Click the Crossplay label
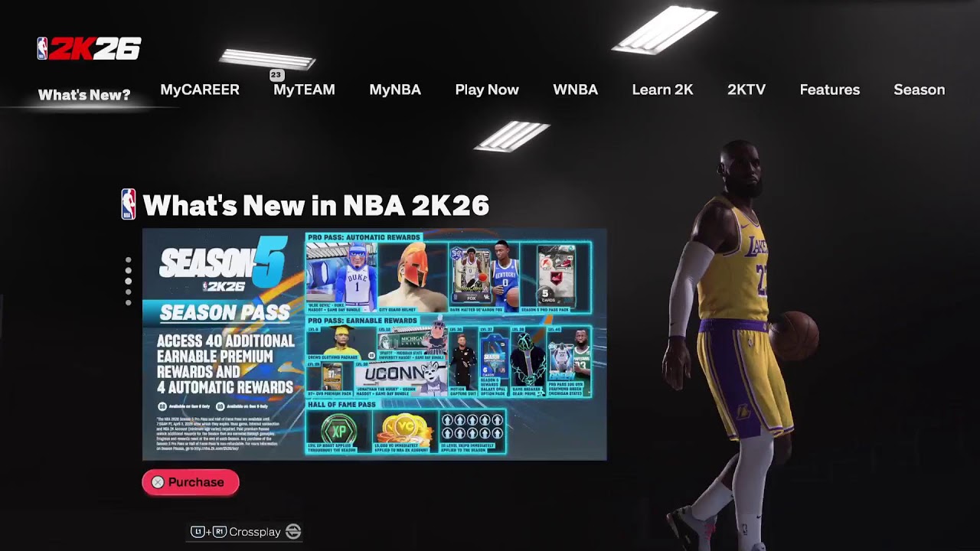 click(x=255, y=532)
